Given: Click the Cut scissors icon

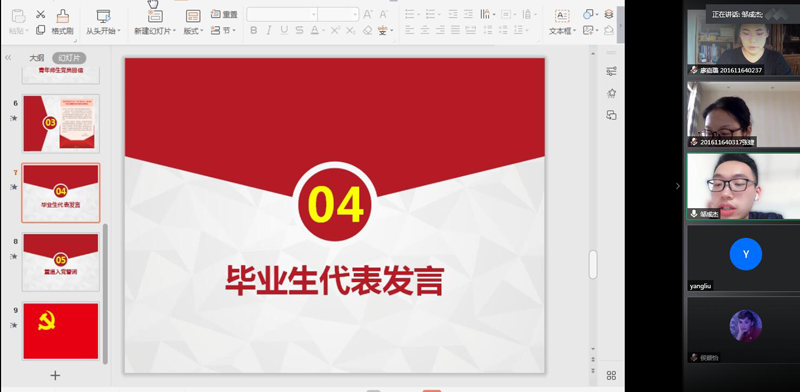Looking at the screenshot, I should click(x=41, y=14).
